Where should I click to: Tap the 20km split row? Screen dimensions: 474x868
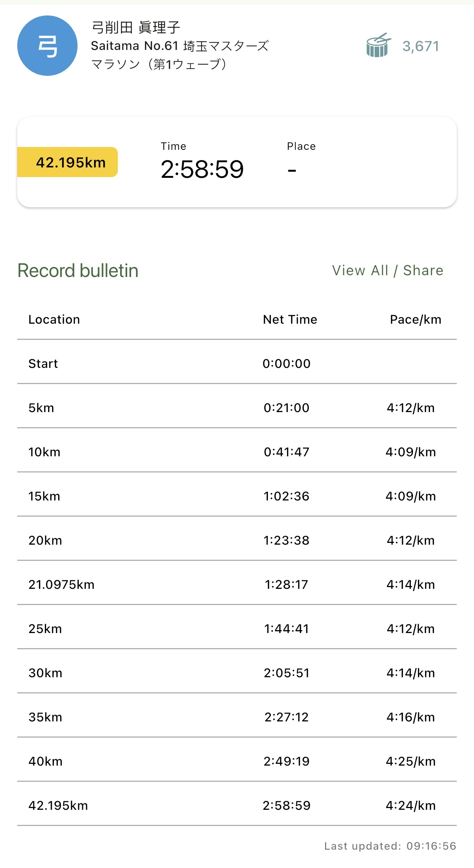coord(237,540)
